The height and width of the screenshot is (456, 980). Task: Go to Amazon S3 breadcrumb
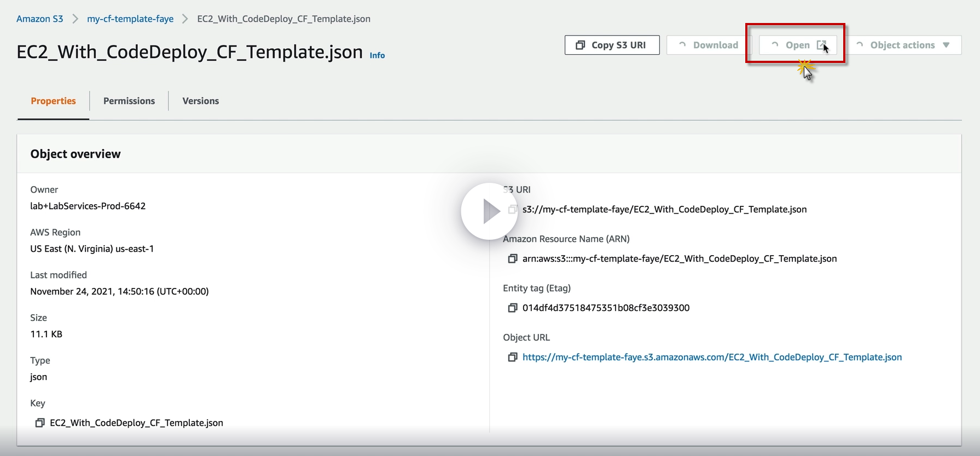[x=40, y=19]
